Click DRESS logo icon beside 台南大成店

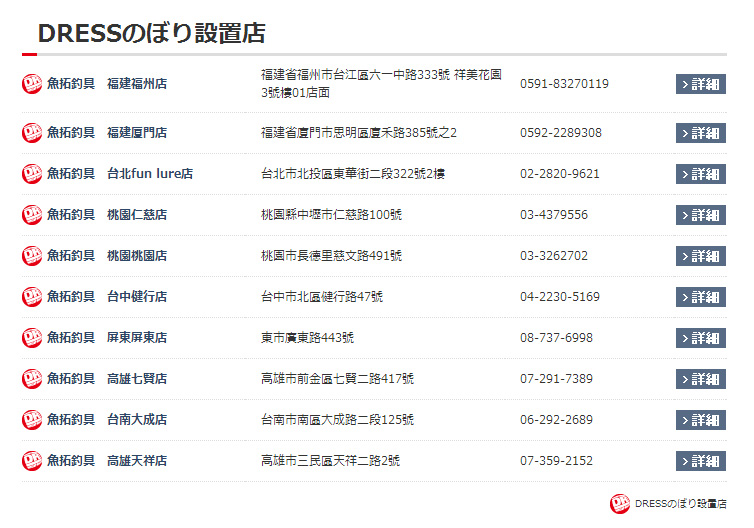tap(32, 419)
